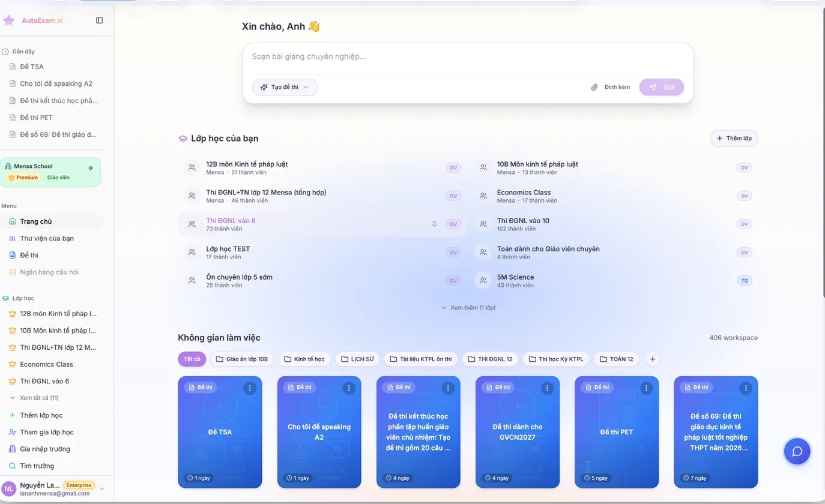Click Tìm trường in sidebar

coord(52,466)
